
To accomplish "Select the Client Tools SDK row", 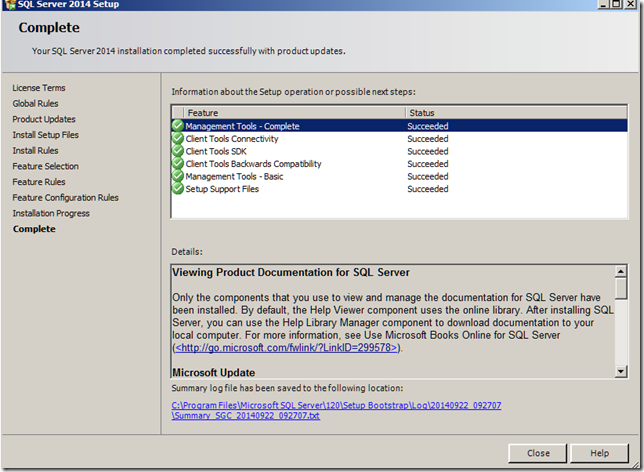I will [399, 151].
